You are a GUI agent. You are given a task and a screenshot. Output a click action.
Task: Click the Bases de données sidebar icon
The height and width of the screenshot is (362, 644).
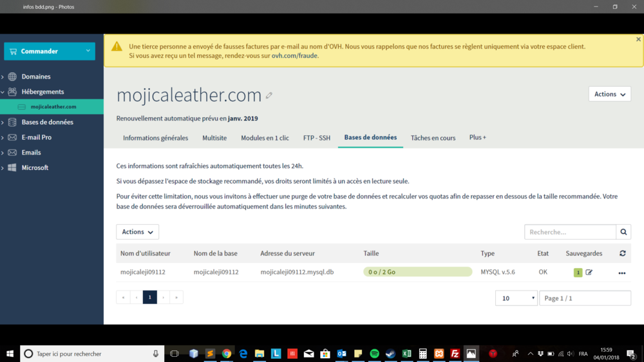pyautogui.click(x=12, y=122)
